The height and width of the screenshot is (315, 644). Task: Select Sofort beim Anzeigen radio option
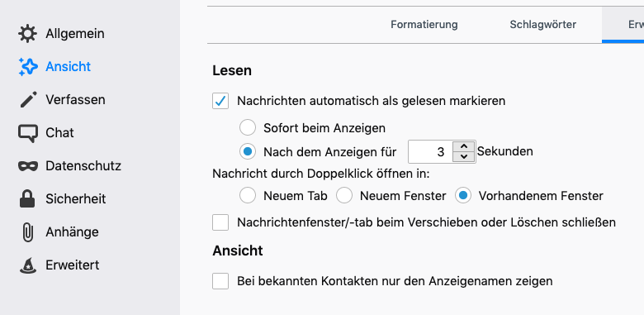tap(248, 128)
